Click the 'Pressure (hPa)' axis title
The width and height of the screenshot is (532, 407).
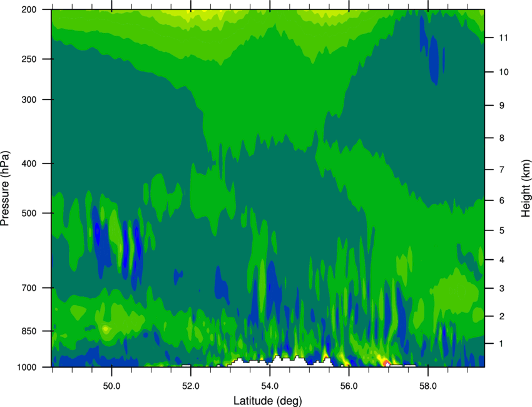click(5, 188)
